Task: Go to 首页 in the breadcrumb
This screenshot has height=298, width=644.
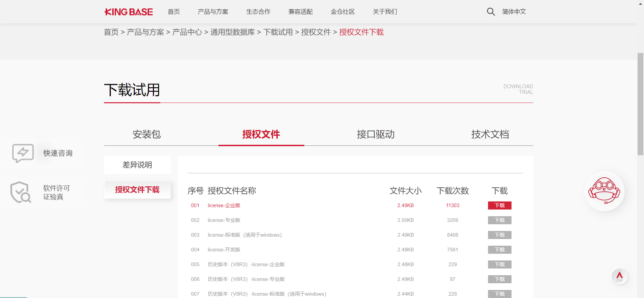Action: [x=111, y=32]
